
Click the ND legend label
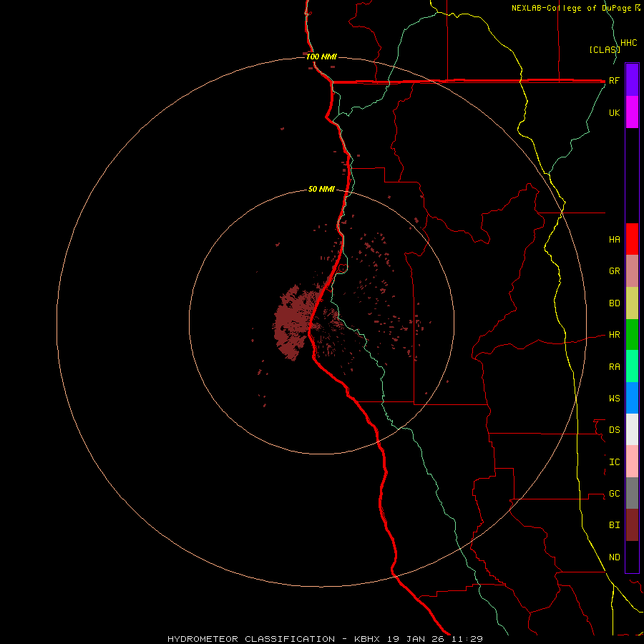click(614, 557)
